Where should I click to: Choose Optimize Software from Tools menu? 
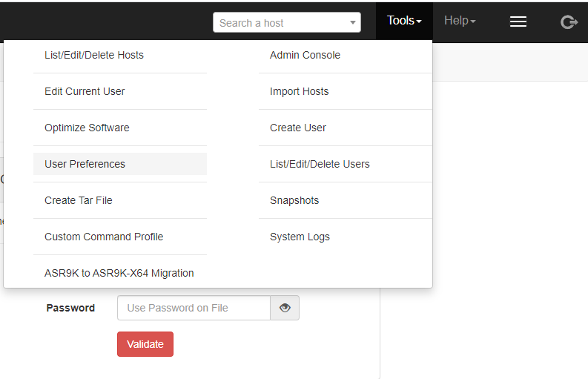pos(87,128)
